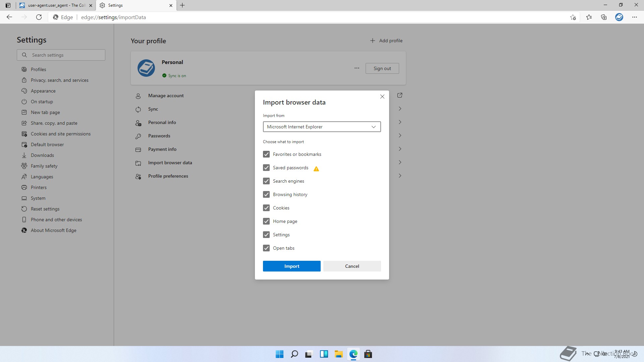Open Privacy, search, and services

(x=59, y=80)
